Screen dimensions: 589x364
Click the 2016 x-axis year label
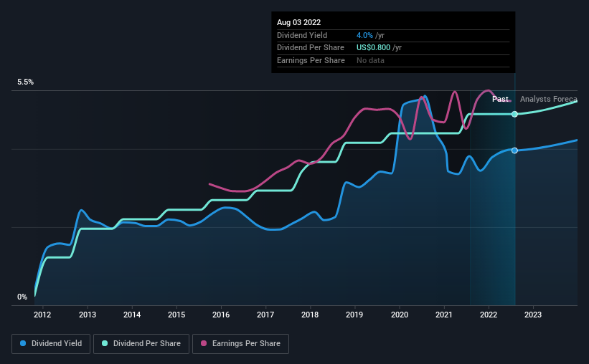click(221, 315)
